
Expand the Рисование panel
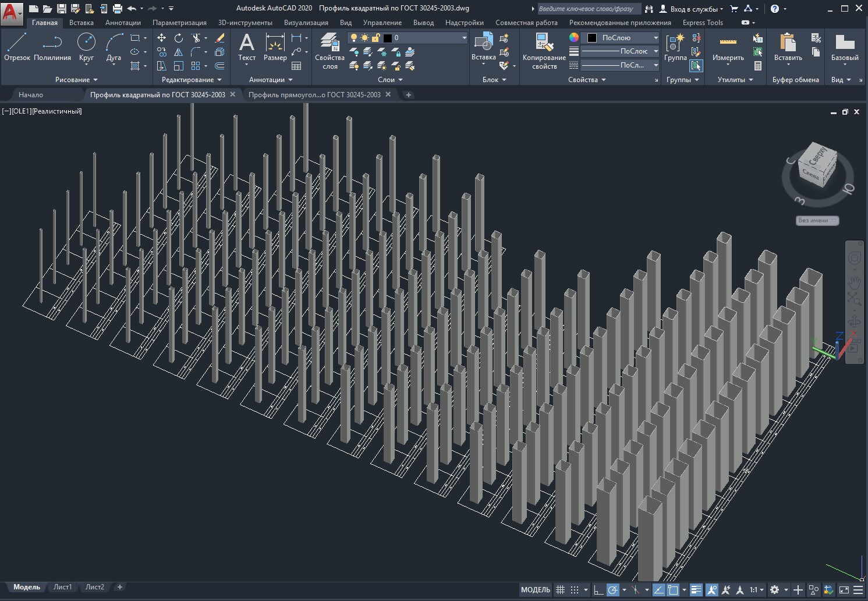click(76, 80)
